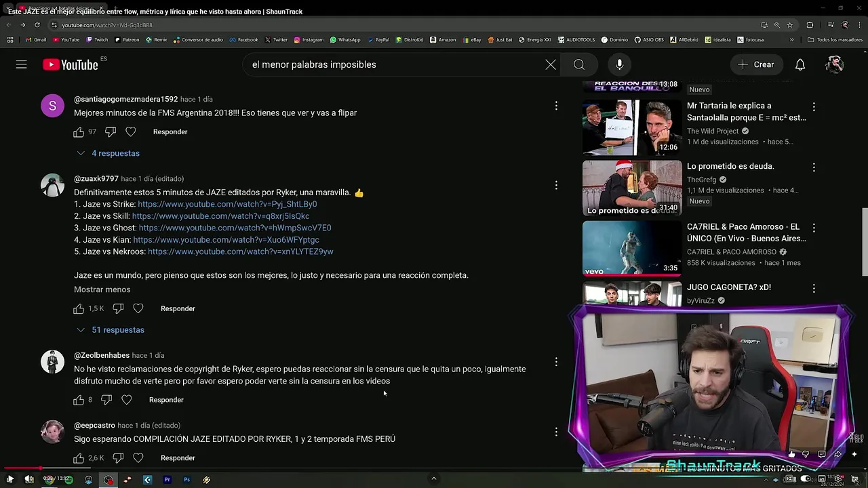Heart the @Zeolbenhabes comment
The image size is (868, 488).
pos(127,400)
